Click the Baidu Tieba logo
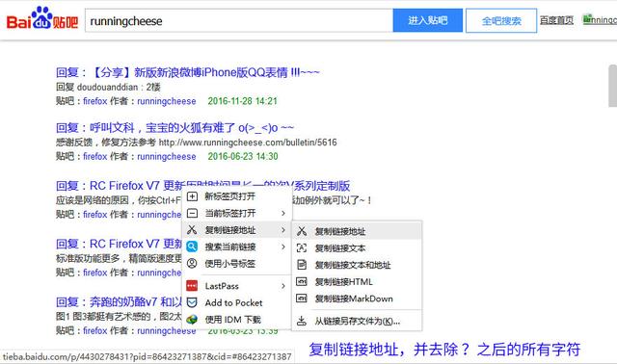This screenshot has height=364, width=617. (42, 18)
